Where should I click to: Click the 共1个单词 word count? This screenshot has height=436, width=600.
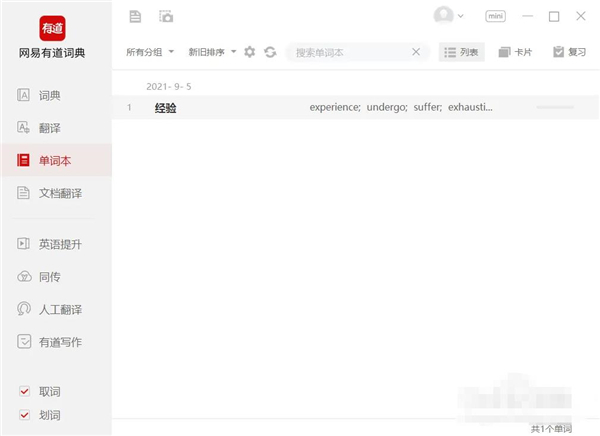[551, 429]
